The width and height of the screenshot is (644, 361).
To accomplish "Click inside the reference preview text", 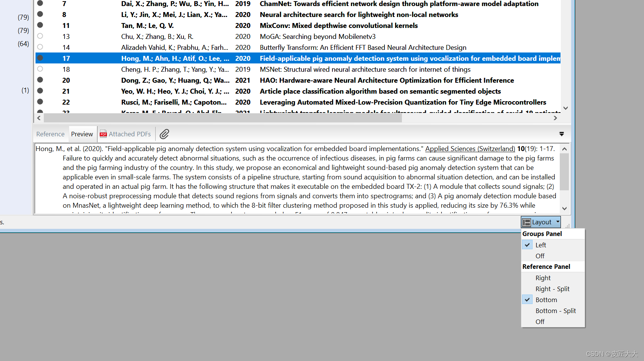I will coord(297,178).
